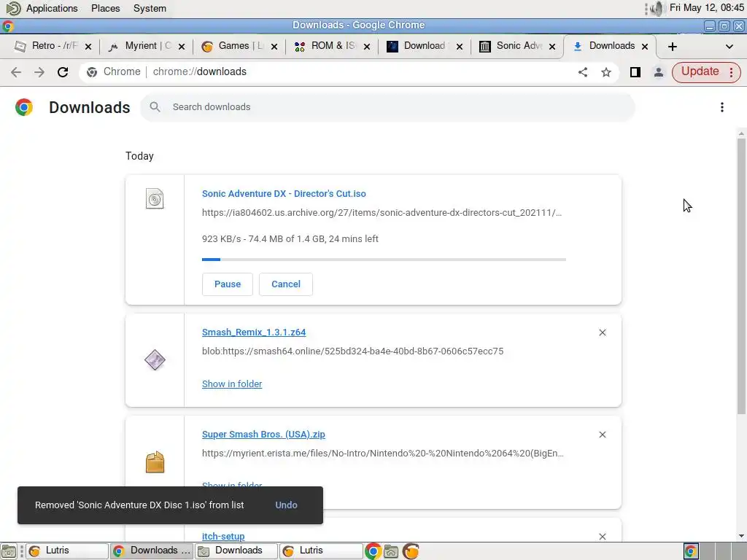Viewport: 747px width, 560px height.
Task: Click the clock showing Fri May 12
Action: point(706,8)
